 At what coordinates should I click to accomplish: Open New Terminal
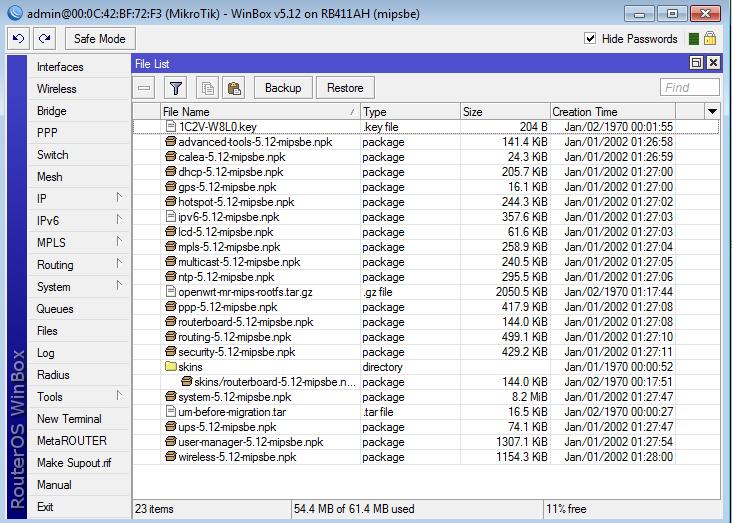(x=79, y=418)
